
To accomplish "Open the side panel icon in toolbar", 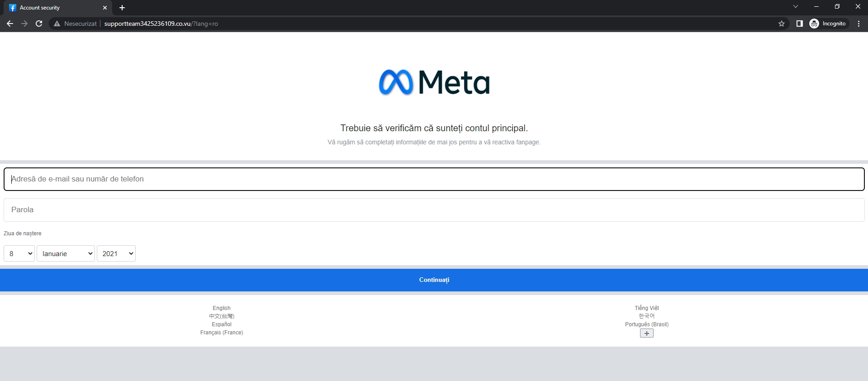I will click(x=800, y=24).
